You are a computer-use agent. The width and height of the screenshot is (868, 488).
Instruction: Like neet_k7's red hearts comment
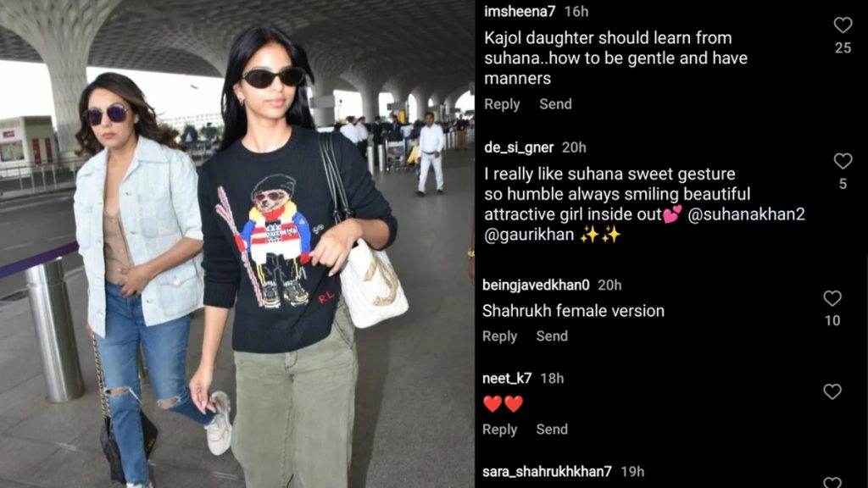[832, 391]
